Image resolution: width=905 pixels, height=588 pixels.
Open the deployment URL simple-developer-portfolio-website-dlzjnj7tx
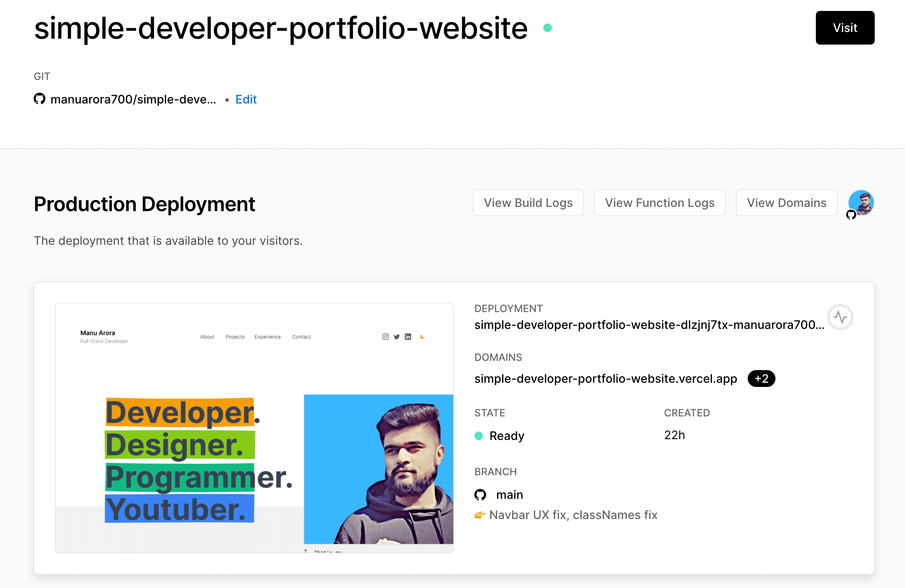649,325
